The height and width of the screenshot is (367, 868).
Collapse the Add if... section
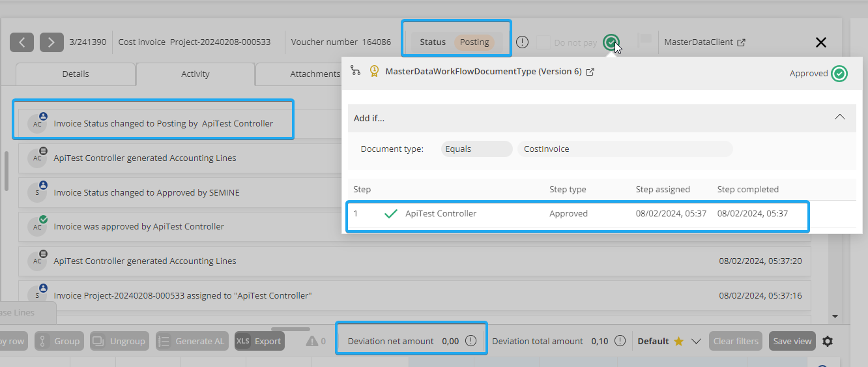pos(840,117)
